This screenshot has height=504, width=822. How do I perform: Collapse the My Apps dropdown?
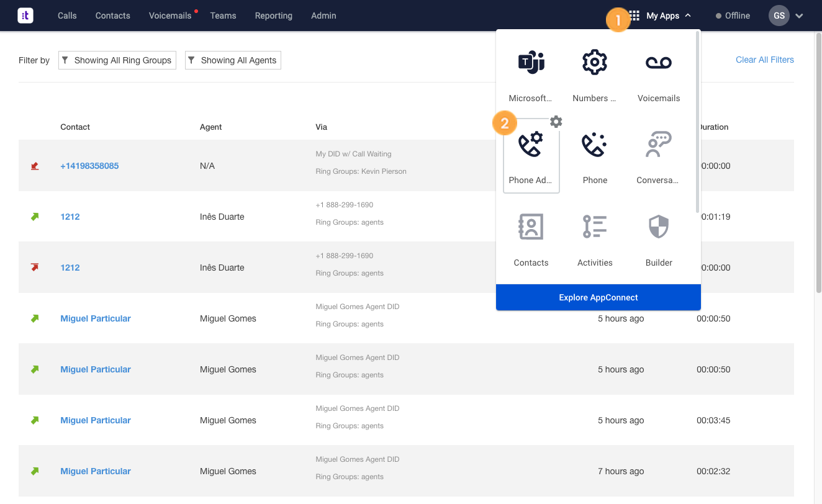688,16
